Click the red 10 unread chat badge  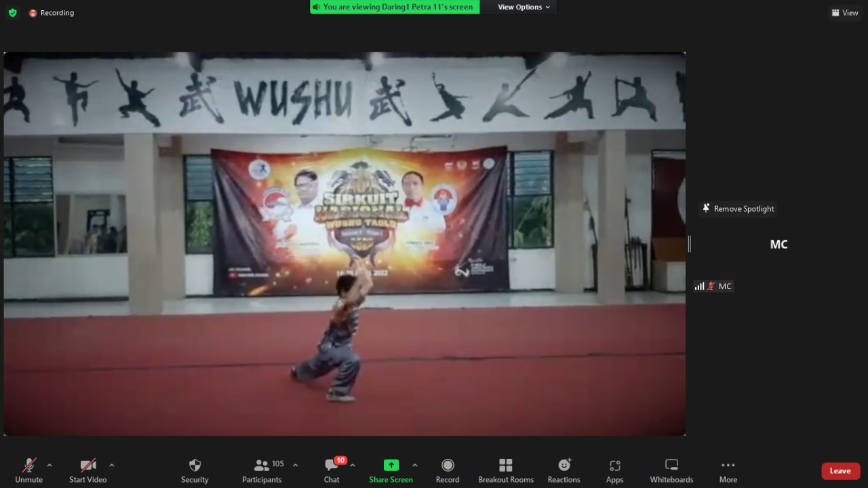click(340, 460)
